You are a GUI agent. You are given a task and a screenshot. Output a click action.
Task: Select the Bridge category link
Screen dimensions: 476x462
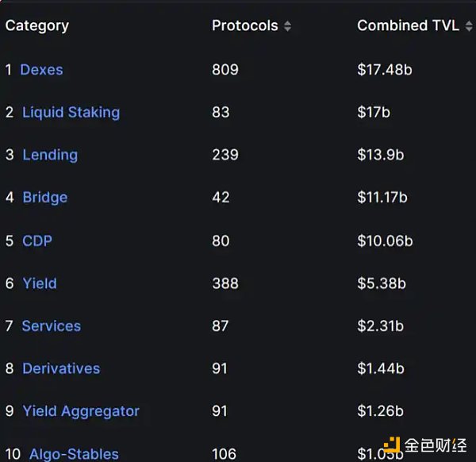click(44, 198)
